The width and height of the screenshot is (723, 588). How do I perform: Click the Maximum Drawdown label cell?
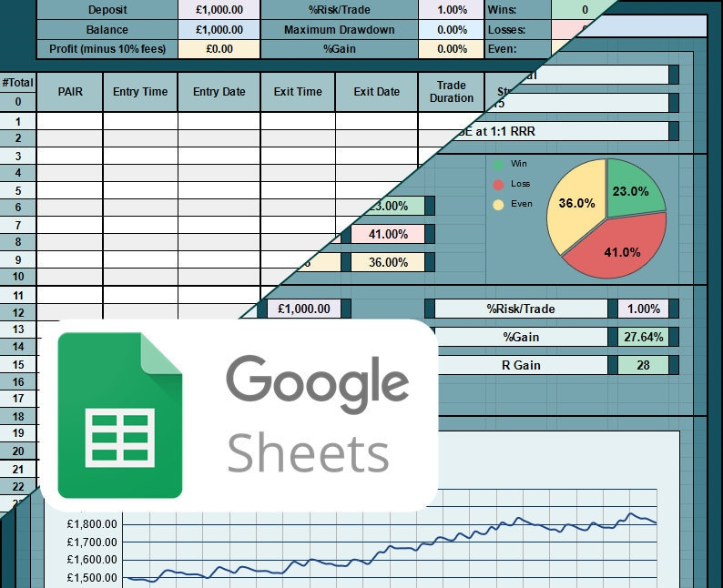(x=340, y=29)
